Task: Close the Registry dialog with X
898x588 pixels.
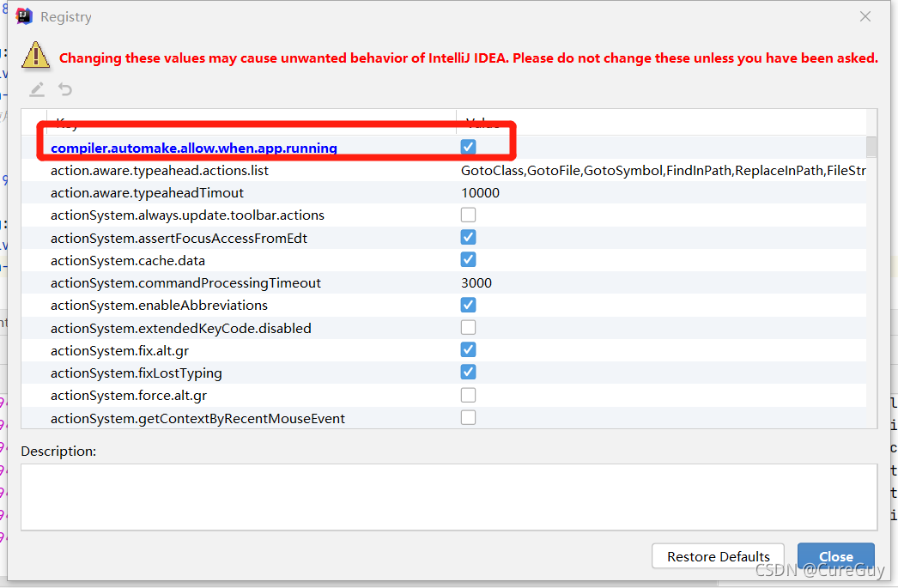Action: [865, 16]
